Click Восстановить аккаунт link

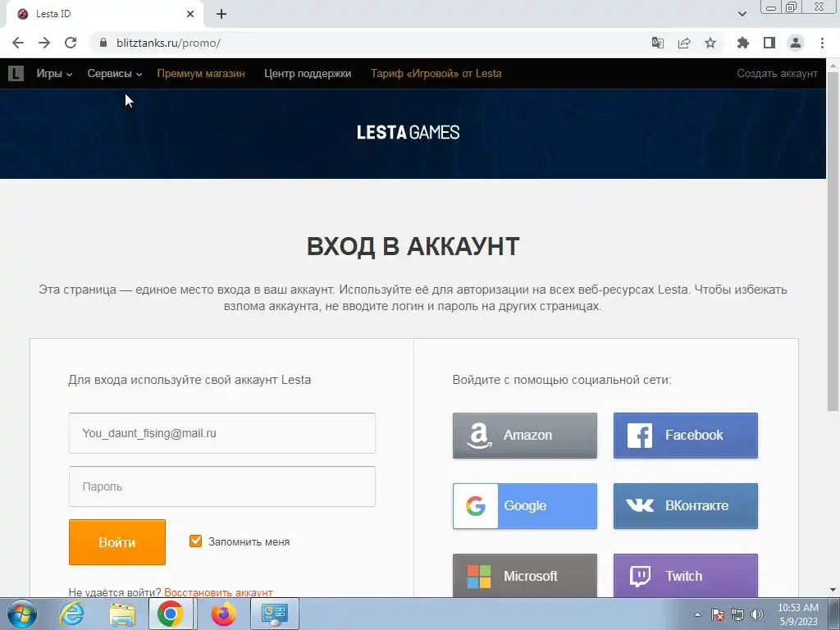tap(218, 592)
